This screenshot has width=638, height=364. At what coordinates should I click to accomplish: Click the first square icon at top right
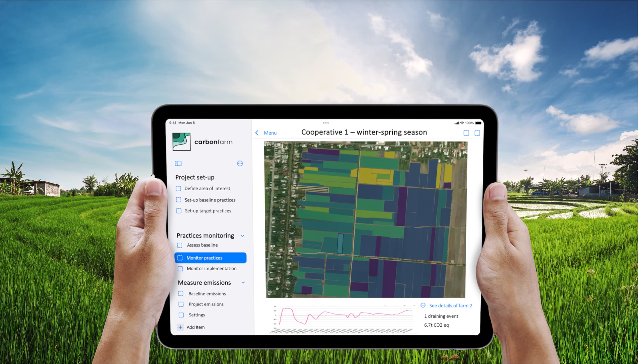pos(466,133)
